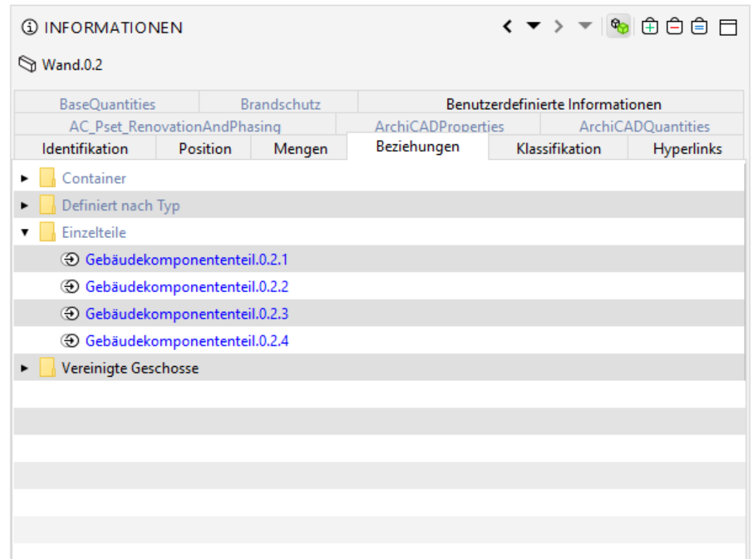
Task: Follow link Gebäudekomponententeil.0.2.3
Action: [187, 313]
